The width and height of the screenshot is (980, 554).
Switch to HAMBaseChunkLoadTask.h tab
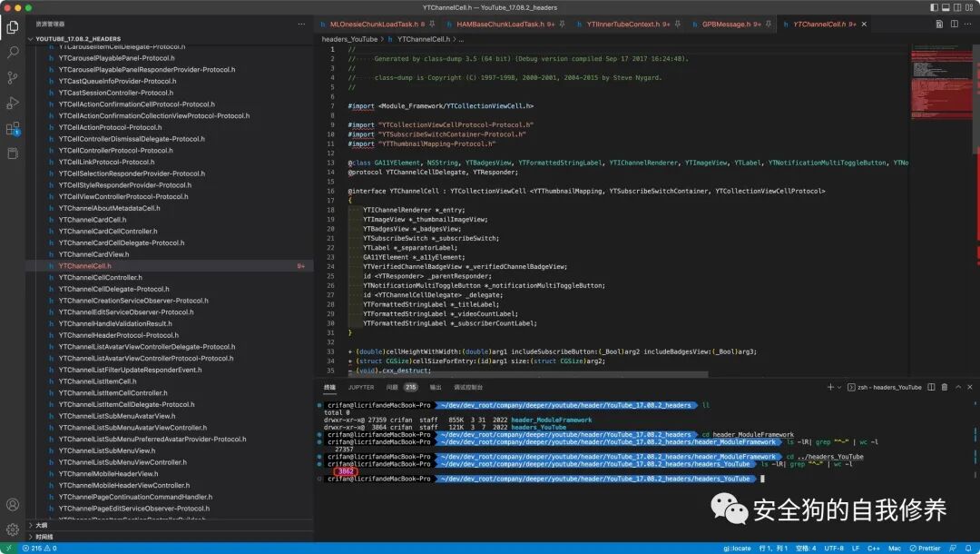pyautogui.click(x=501, y=24)
